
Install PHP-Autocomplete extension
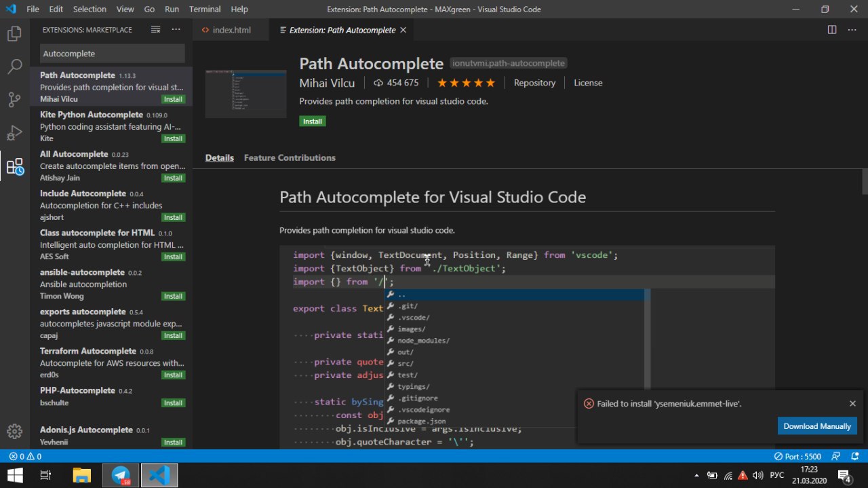173,402
